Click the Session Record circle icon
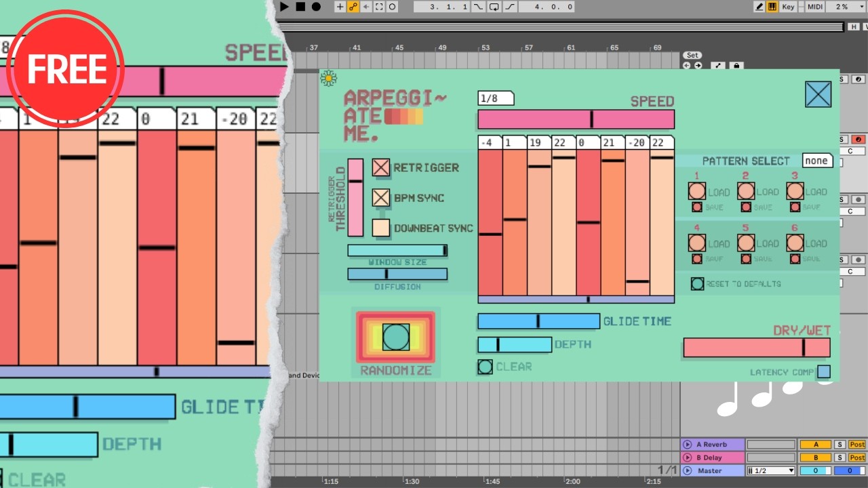The image size is (868, 488). point(392,7)
